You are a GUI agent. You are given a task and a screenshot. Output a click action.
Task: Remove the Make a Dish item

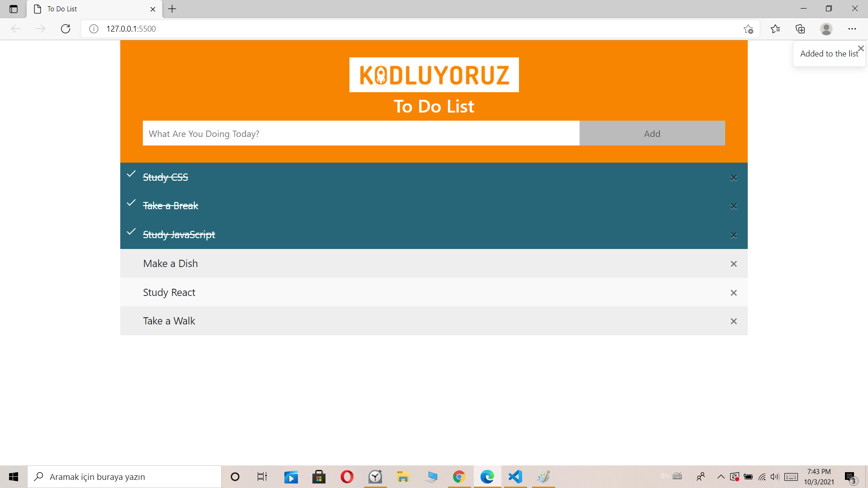pos(733,264)
